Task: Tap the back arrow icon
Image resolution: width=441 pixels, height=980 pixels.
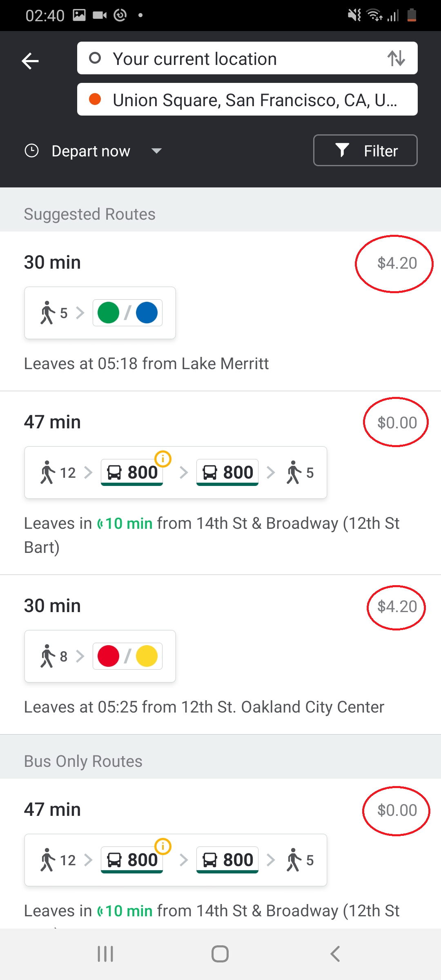Action: pos(30,61)
